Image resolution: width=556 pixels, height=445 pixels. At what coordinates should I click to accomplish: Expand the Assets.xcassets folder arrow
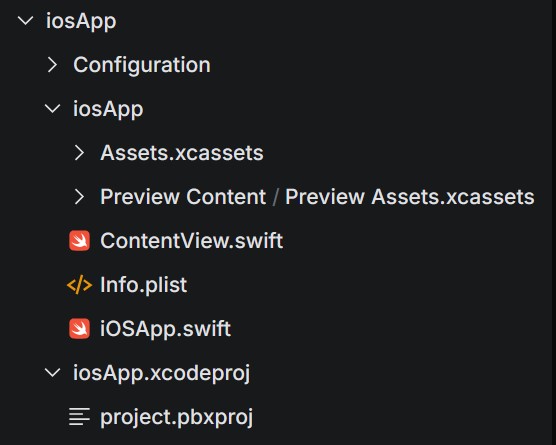(x=79, y=153)
